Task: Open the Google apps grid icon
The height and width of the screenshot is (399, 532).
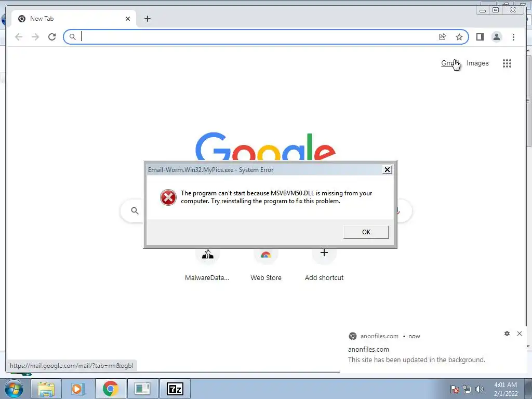Action: coord(507,63)
